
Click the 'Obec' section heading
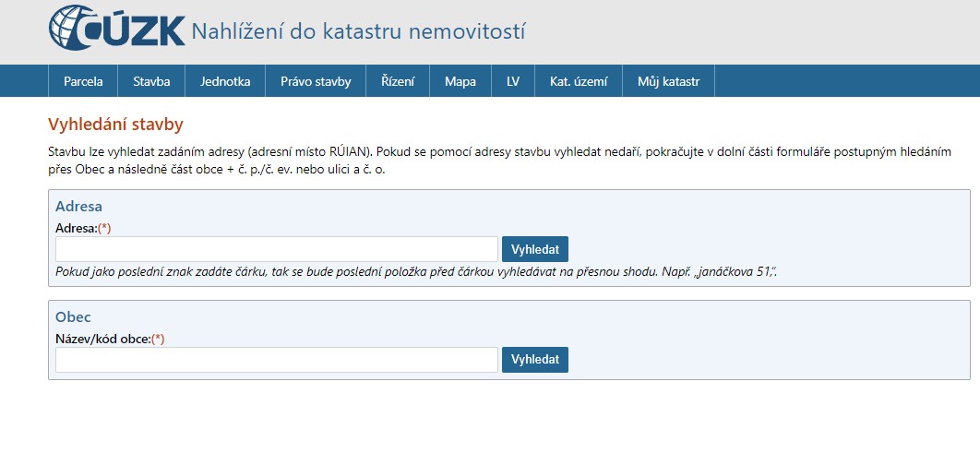point(73,317)
